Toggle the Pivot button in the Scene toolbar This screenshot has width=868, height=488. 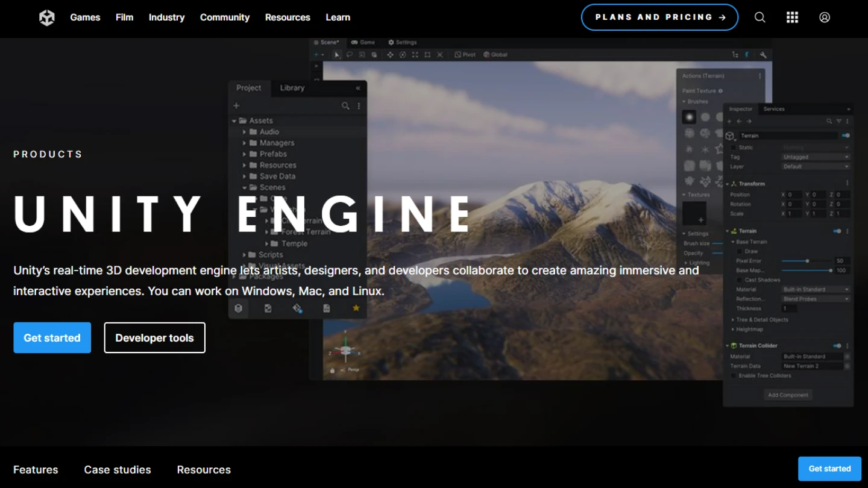pyautogui.click(x=465, y=55)
